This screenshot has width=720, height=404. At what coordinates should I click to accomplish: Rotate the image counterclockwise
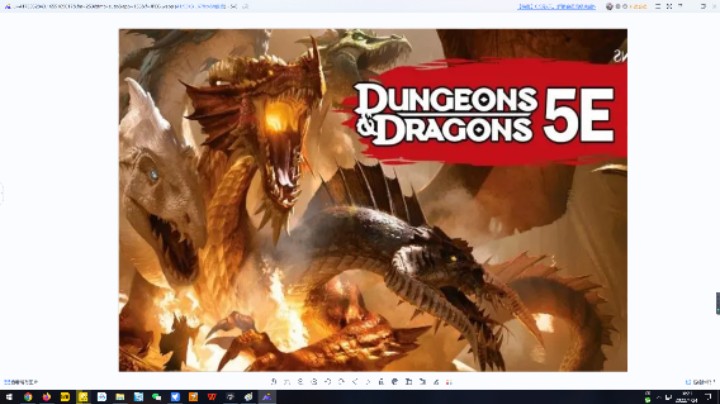(327, 382)
